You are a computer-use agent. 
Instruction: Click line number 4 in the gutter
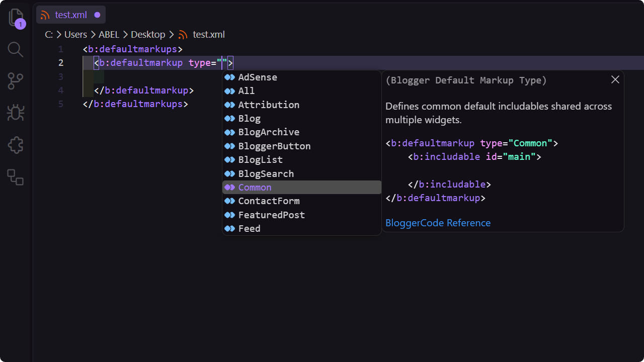61,90
